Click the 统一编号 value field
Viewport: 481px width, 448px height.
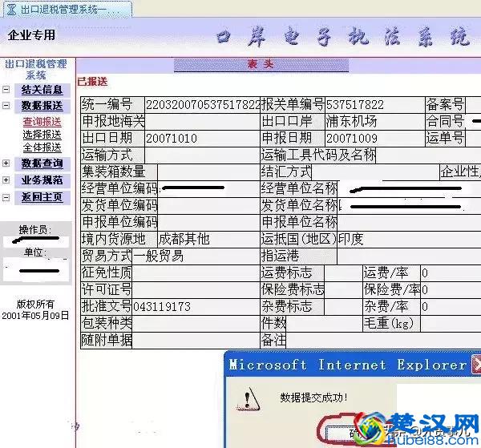202,105
